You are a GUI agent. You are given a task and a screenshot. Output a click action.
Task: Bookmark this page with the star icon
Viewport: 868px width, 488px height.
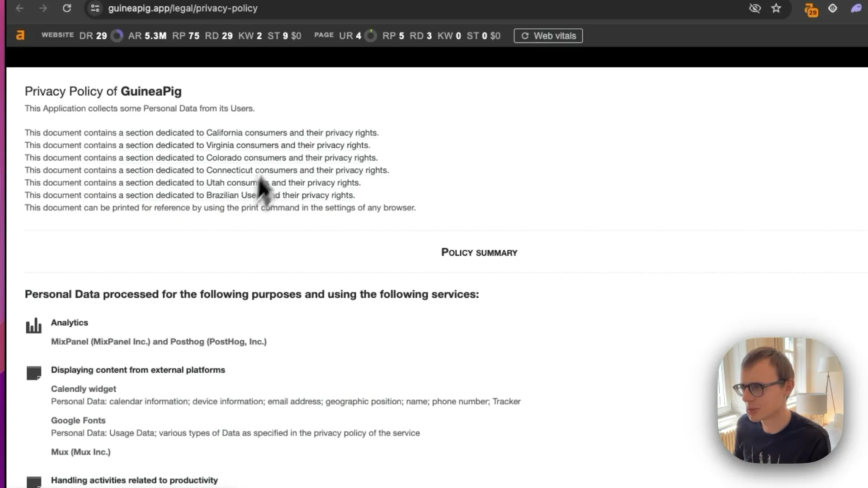(x=776, y=9)
